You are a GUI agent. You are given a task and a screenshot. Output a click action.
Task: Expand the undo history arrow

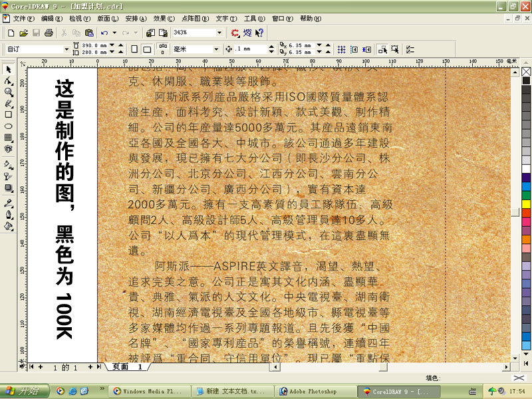(114, 33)
